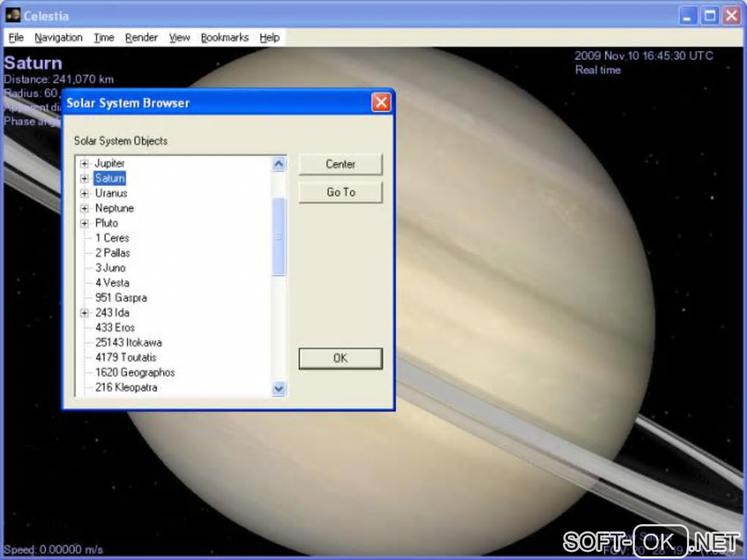The height and width of the screenshot is (560, 747).
Task: Expand the Jupiter tree node
Action: (x=84, y=164)
